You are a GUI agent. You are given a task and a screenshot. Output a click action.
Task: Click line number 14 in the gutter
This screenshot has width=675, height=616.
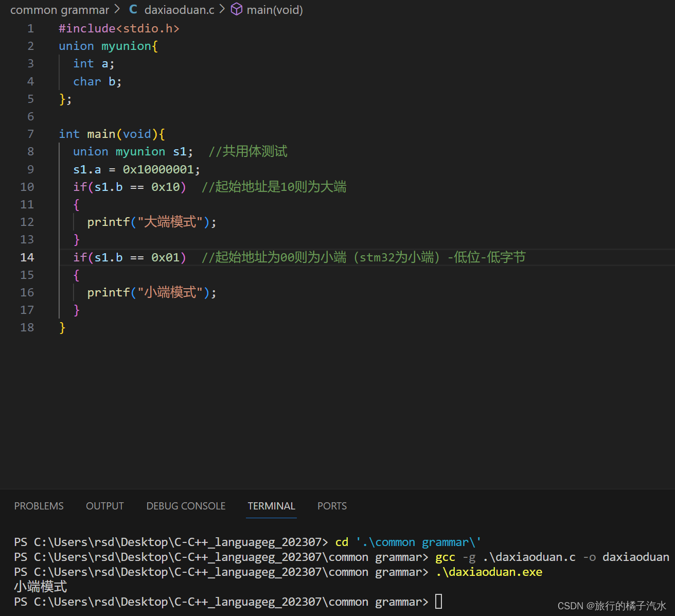pos(27,257)
